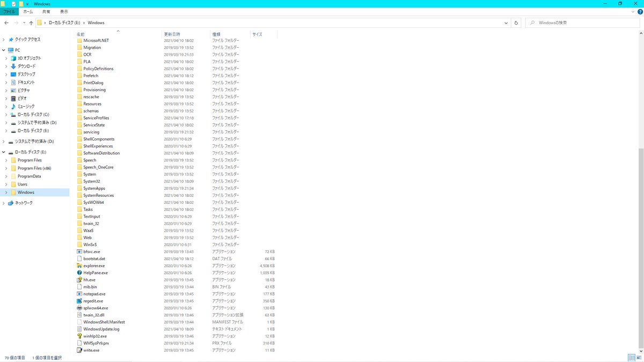Switch to the 表示 ribbon tab

[64, 11]
